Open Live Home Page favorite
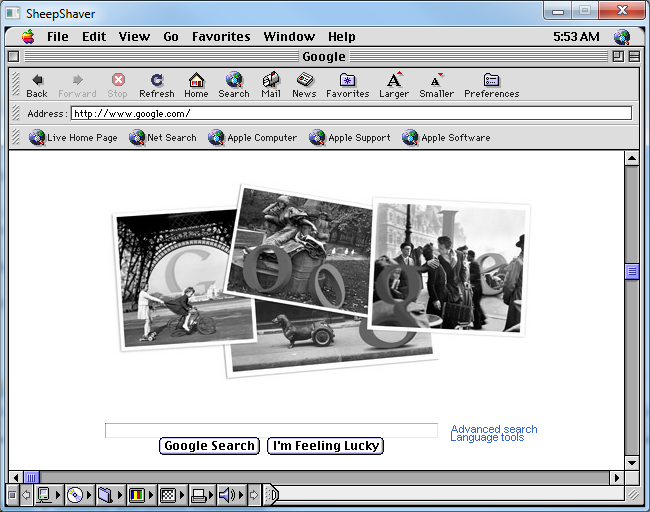 (x=73, y=138)
